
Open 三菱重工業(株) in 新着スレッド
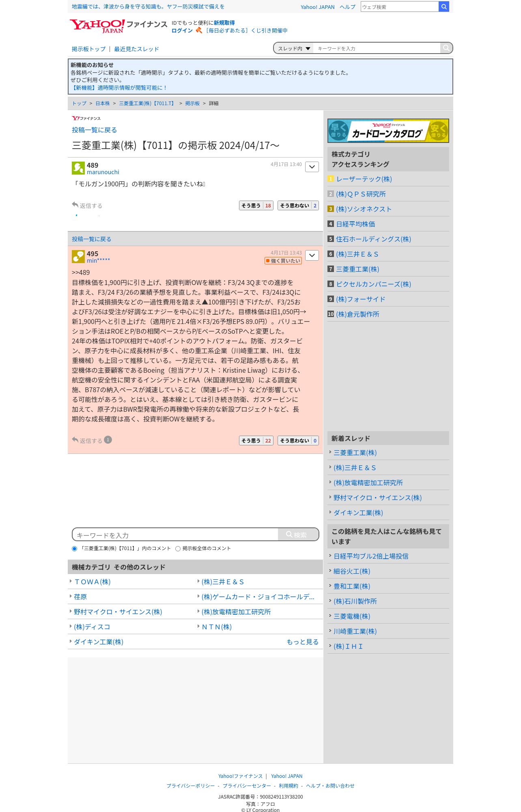[355, 453]
